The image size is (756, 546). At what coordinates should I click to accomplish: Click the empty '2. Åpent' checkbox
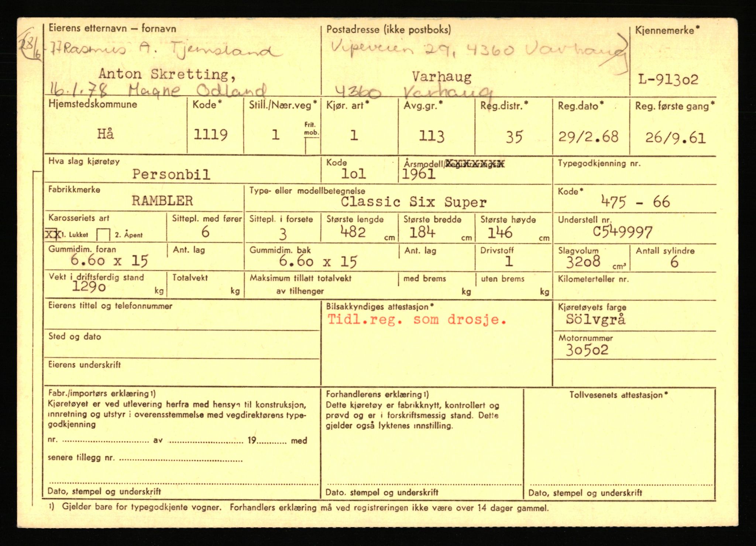coord(103,235)
